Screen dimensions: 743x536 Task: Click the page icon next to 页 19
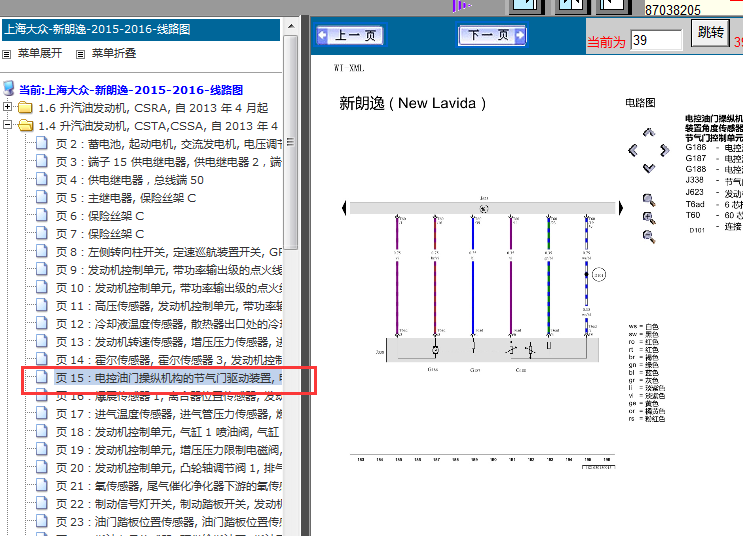coord(42,449)
